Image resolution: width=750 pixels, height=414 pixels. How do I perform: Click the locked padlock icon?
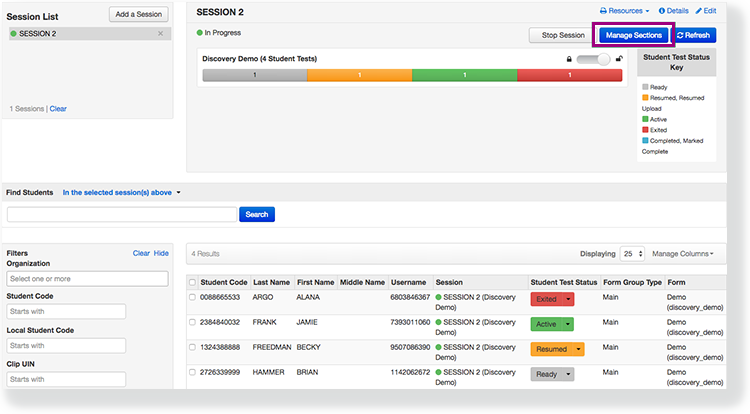569,59
